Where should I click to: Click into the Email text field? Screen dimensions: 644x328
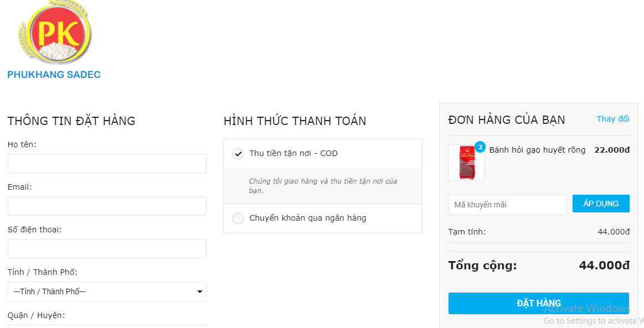[x=107, y=206]
